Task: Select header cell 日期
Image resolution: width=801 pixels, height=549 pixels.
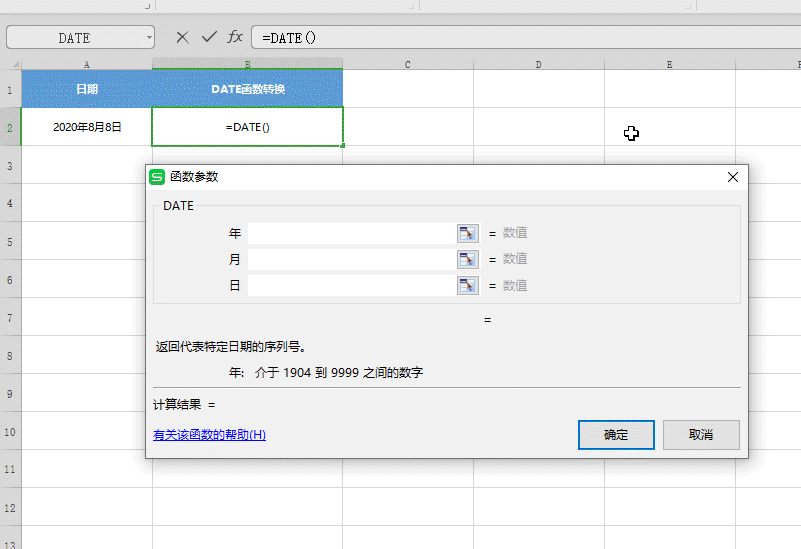Action: click(87, 89)
